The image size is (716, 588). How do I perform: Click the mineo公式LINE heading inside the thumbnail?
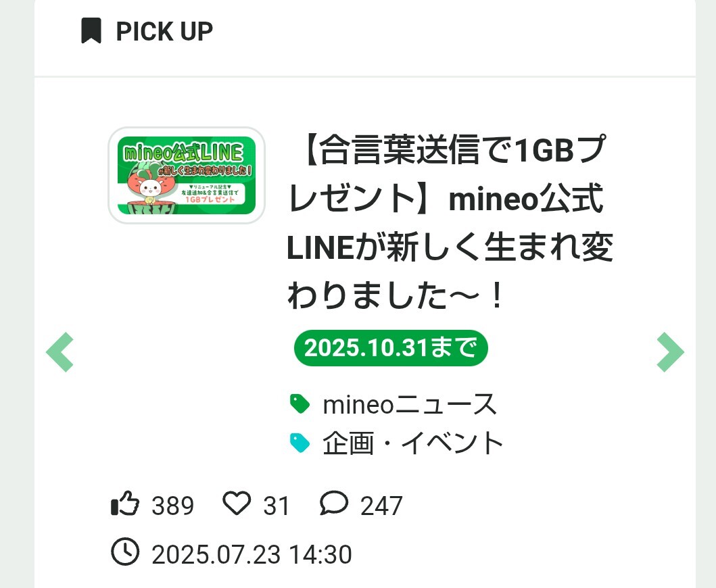[x=183, y=152]
